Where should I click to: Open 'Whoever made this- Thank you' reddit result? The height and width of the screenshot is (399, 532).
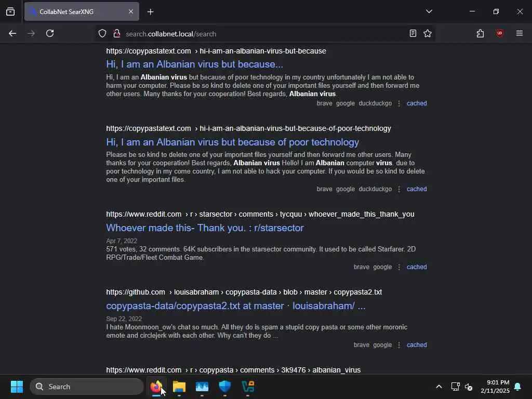click(205, 228)
